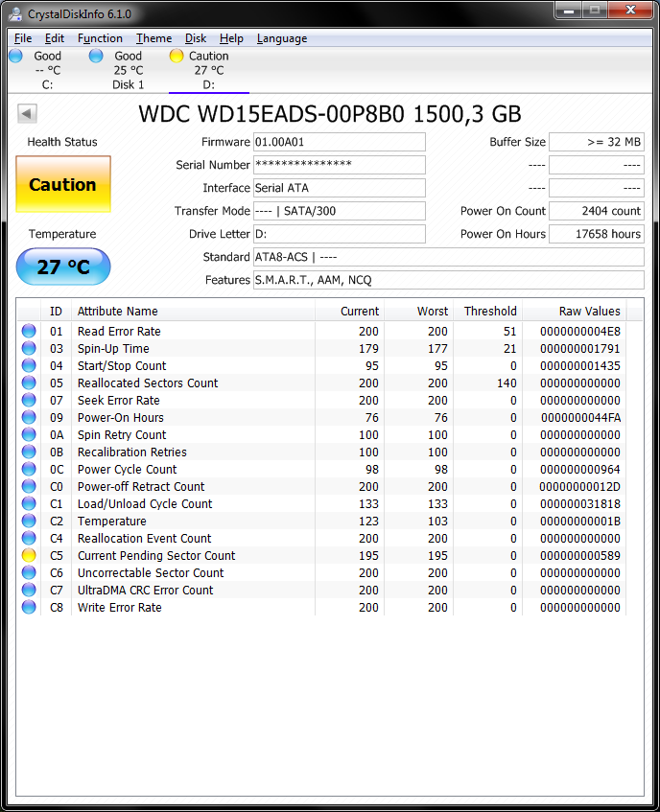Click the Raw Values column header

(575, 312)
